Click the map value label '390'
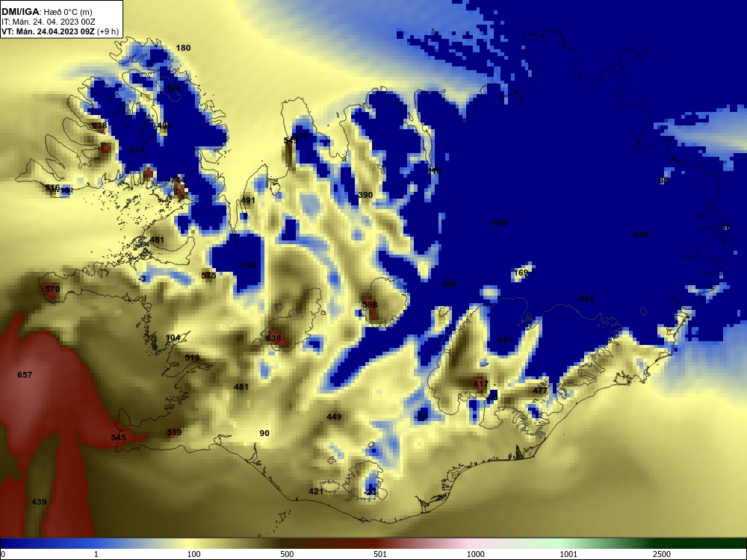This screenshot has width=747, height=560. [365, 195]
